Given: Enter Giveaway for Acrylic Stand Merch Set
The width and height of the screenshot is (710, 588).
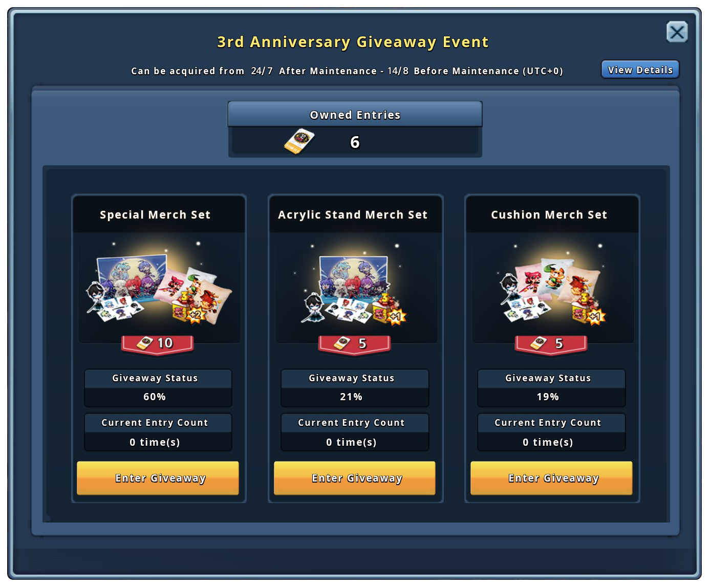Looking at the screenshot, I should [x=355, y=478].
